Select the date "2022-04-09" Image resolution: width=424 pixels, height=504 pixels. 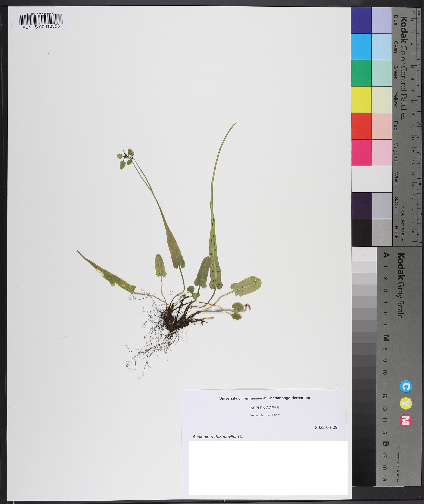point(326,428)
